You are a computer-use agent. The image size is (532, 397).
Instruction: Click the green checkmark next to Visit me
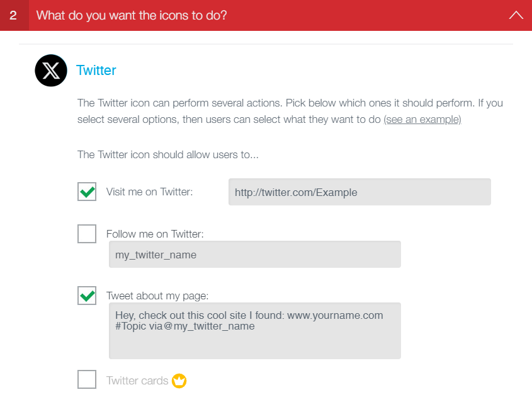87,192
